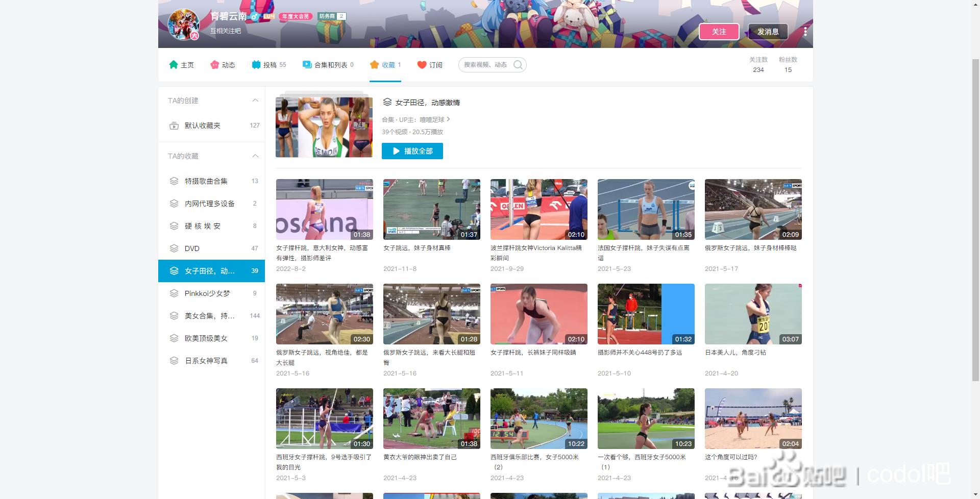Viewport: 980px width, 499px height.
Task: Open video 波兰撑杆跳女神Victoria Kalitta
Action: (538, 209)
